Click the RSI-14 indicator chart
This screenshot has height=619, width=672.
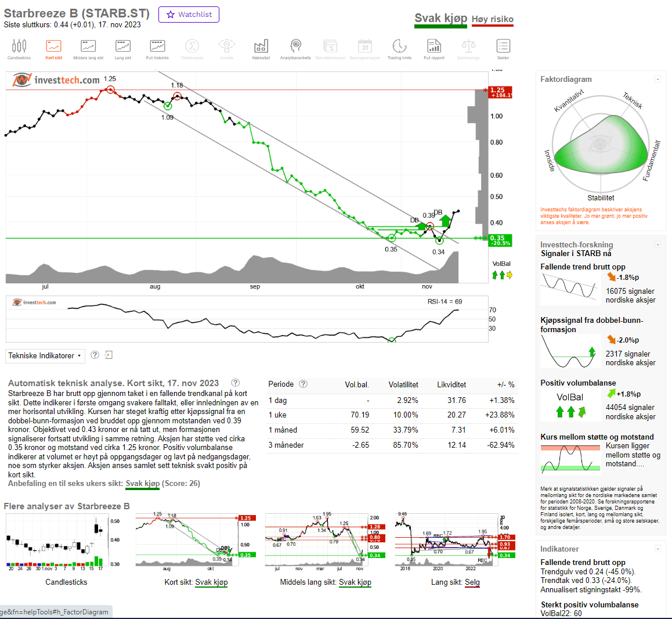[247, 319]
